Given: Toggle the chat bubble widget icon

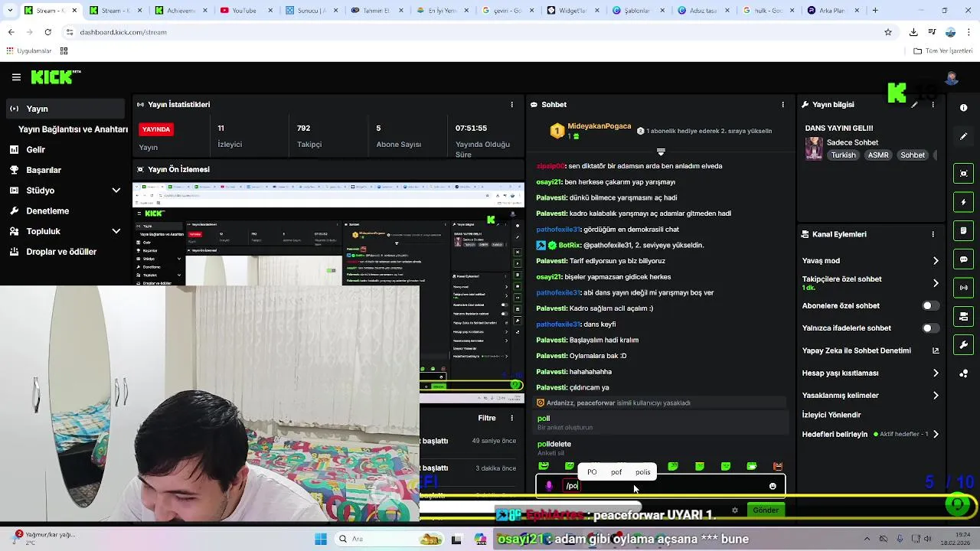Looking at the screenshot, I should point(964,259).
